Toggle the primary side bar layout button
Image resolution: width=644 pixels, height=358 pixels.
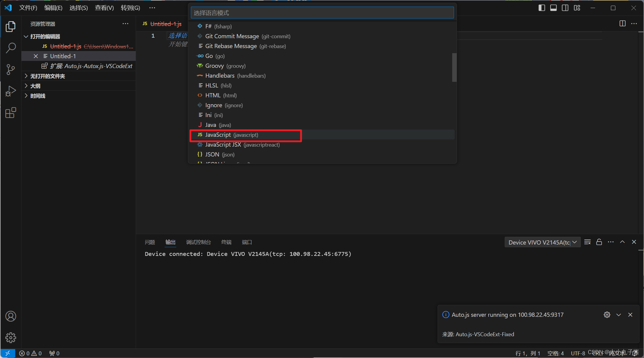point(542,8)
